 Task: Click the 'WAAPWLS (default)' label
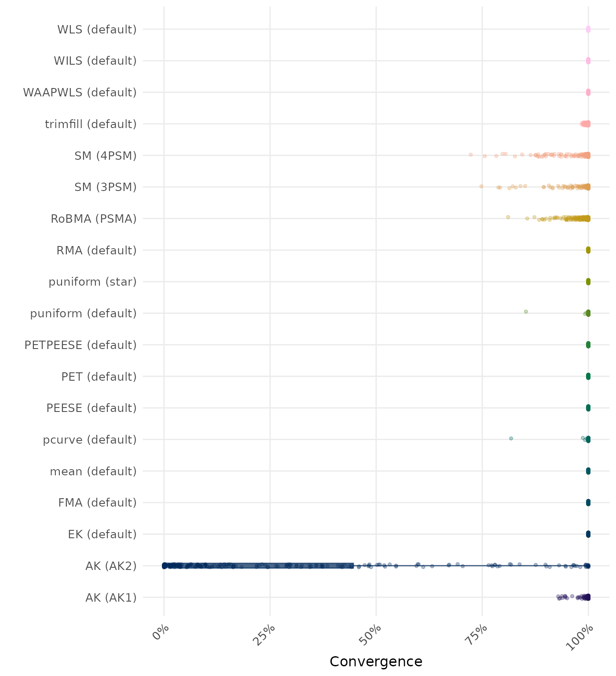tap(80, 92)
